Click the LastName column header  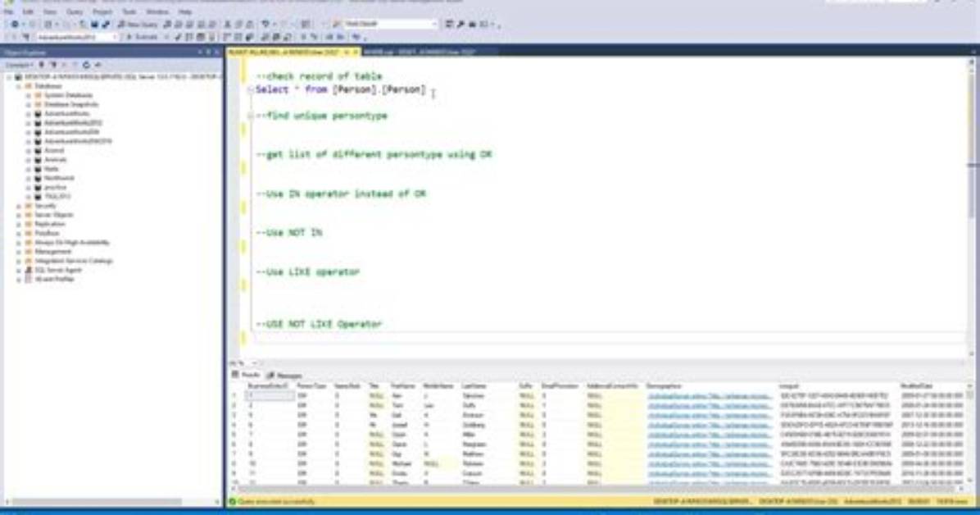[x=474, y=386]
